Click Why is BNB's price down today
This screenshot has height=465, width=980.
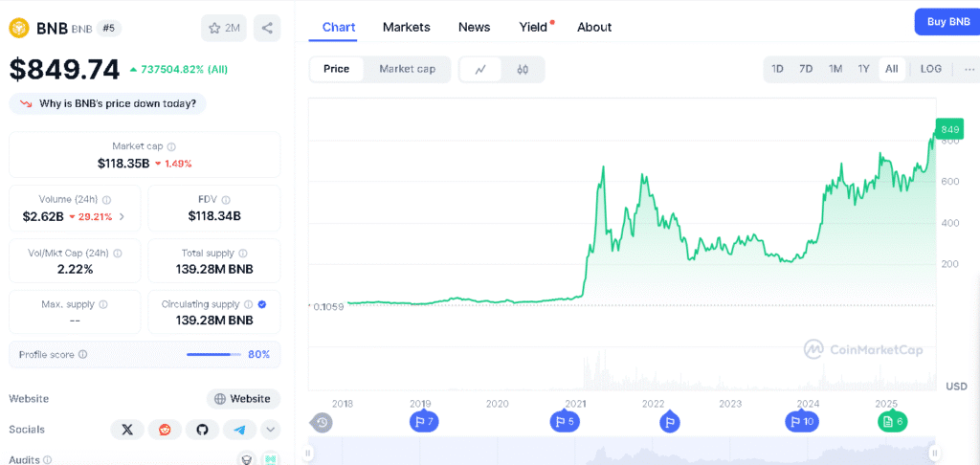click(x=107, y=103)
